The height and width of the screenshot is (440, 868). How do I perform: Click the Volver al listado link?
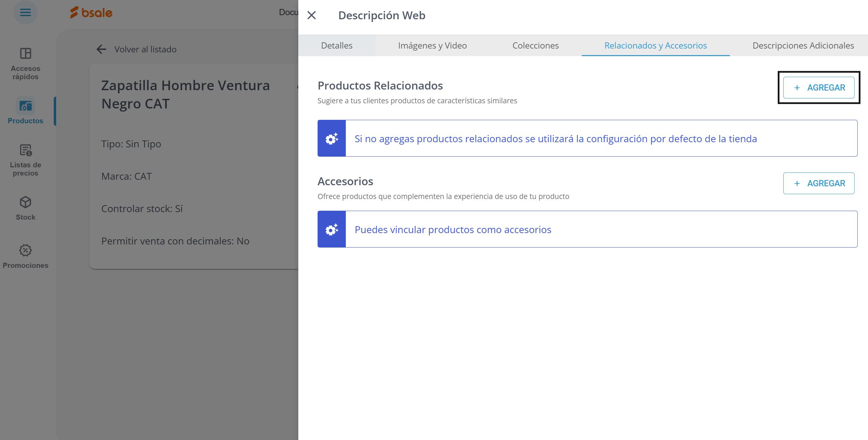(x=145, y=49)
